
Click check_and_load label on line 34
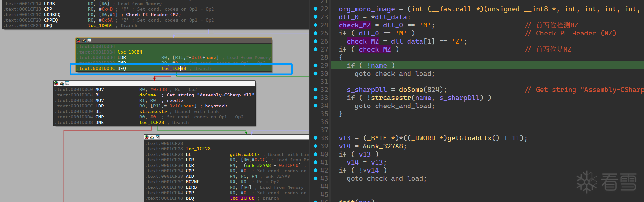click(403, 106)
